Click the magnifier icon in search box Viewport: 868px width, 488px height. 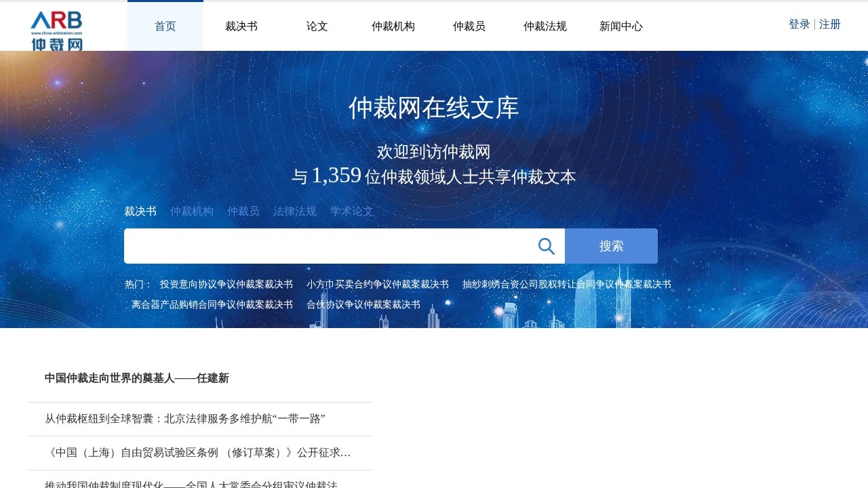(x=547, y=246)
